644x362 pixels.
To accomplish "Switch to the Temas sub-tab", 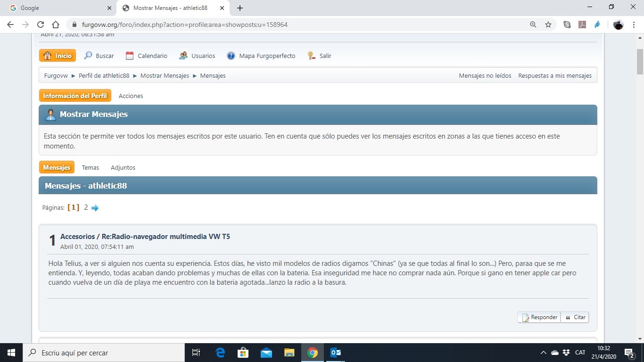I will coord(91,167).
